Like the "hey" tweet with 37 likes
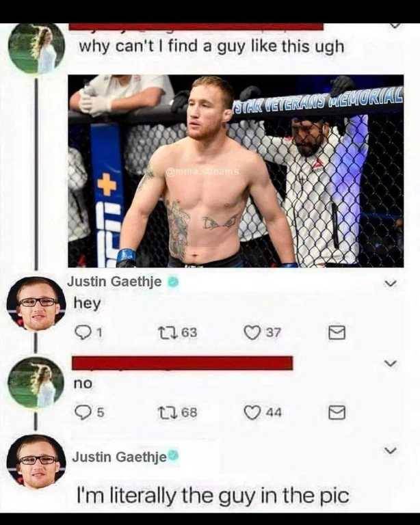The image size is (420, 525). pyautogui.click(x=252, y=332)
